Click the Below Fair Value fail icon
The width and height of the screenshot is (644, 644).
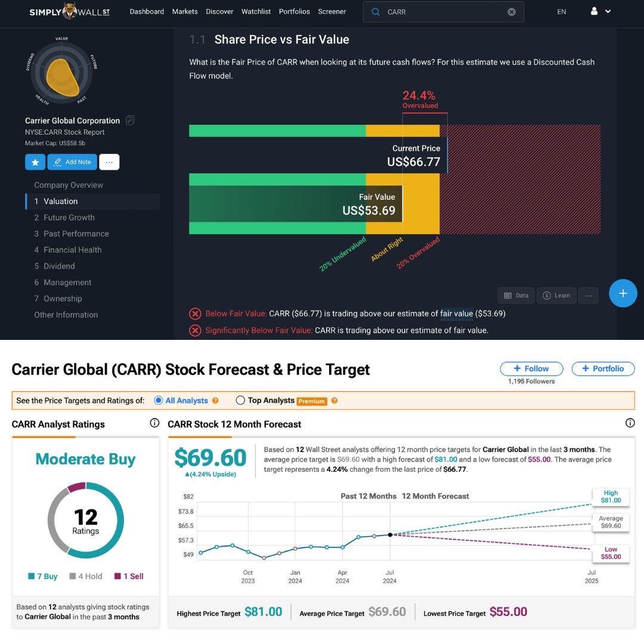click(x=195, y=314)
